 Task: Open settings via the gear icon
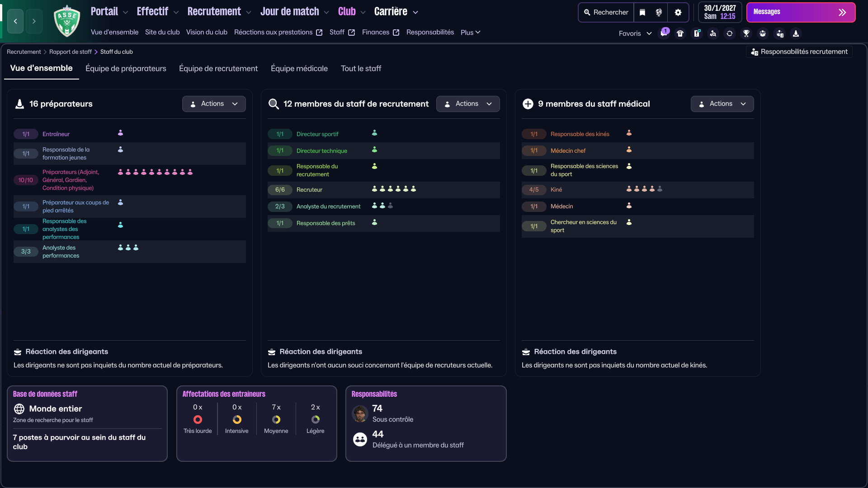[x=678, y=12]
